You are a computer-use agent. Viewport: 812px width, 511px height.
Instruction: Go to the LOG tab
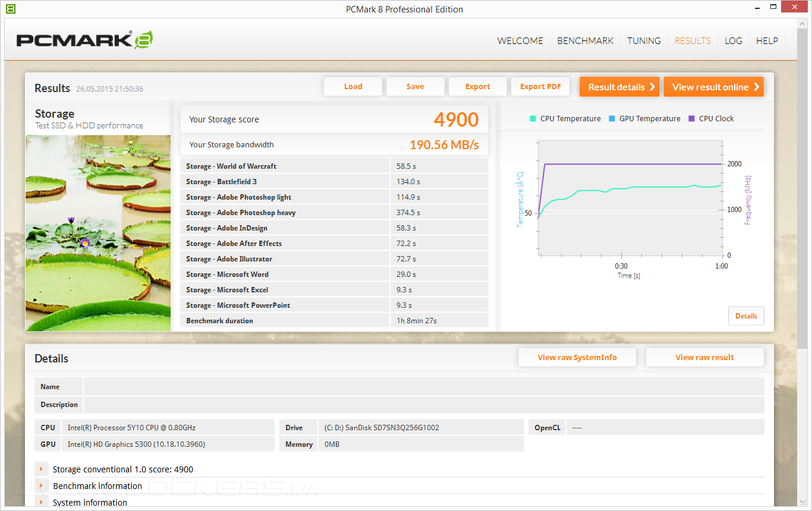click(734, 41)
